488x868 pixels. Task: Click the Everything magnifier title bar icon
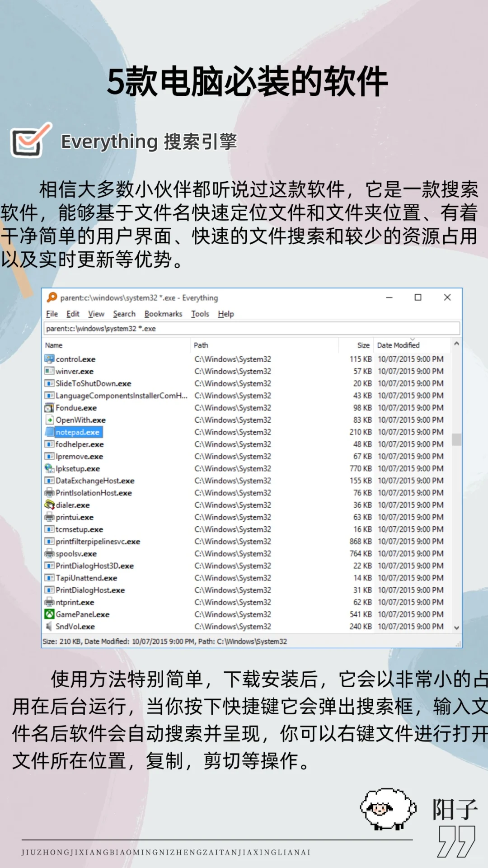(x=52, y=297)
